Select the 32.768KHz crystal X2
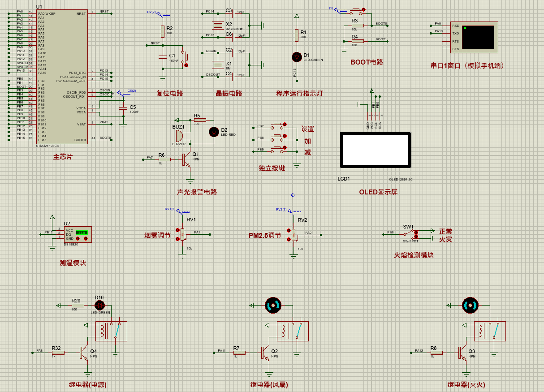The image size is (544, 392). pos(218,26)
